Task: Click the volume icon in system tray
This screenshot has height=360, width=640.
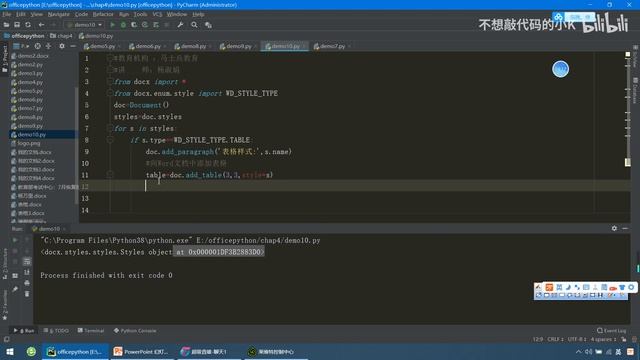Action: [588, 352]
